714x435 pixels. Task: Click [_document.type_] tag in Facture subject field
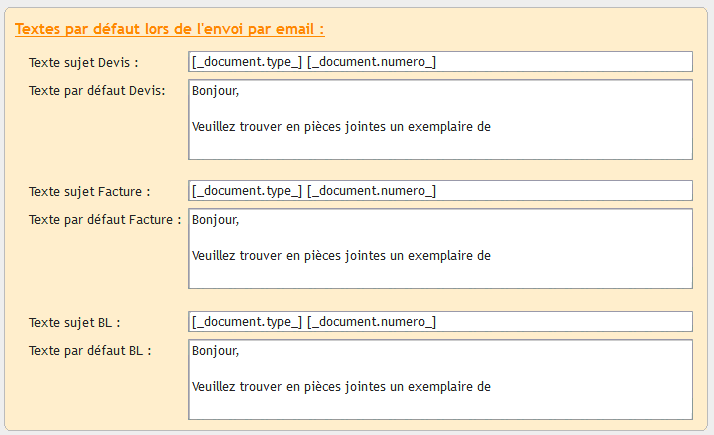(247, 191)
